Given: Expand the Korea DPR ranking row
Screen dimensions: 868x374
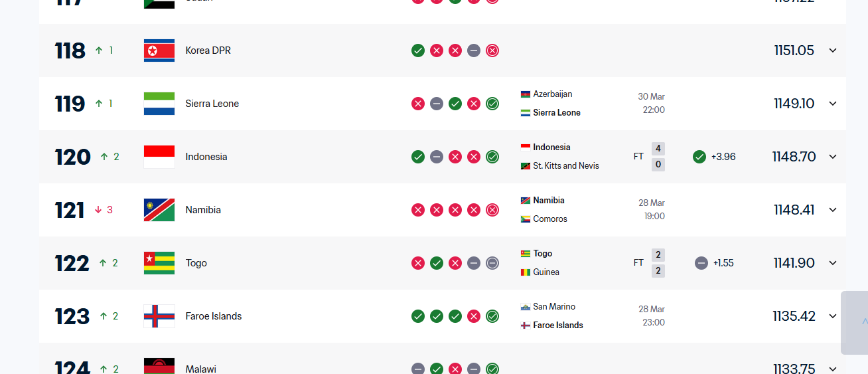Looking at the screenshot, I should click(833, 50).
